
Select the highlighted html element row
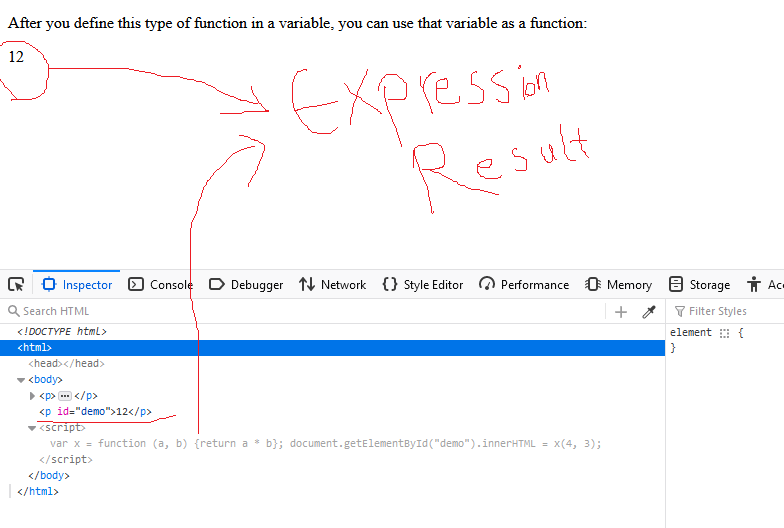click(x=332, y=348)
